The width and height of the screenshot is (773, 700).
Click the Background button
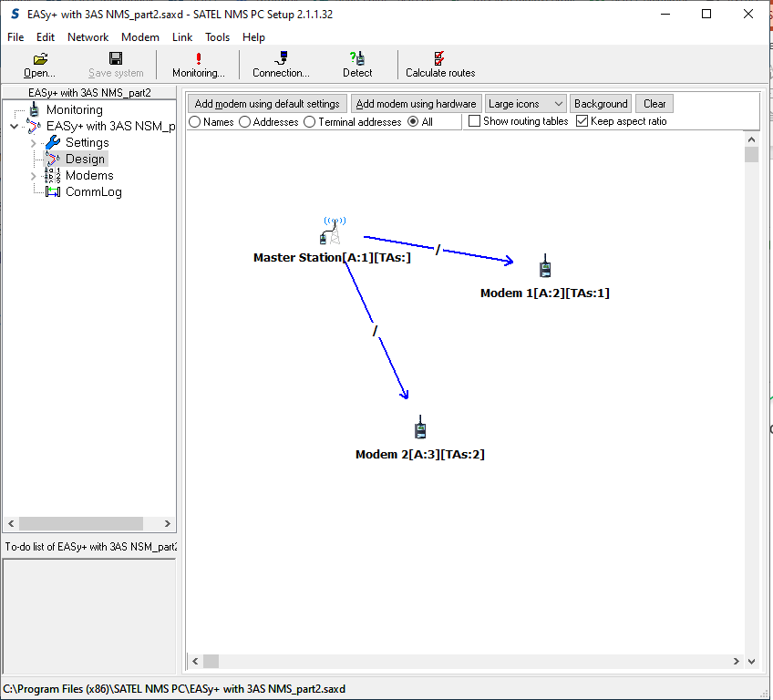click(x=601, y=104)
